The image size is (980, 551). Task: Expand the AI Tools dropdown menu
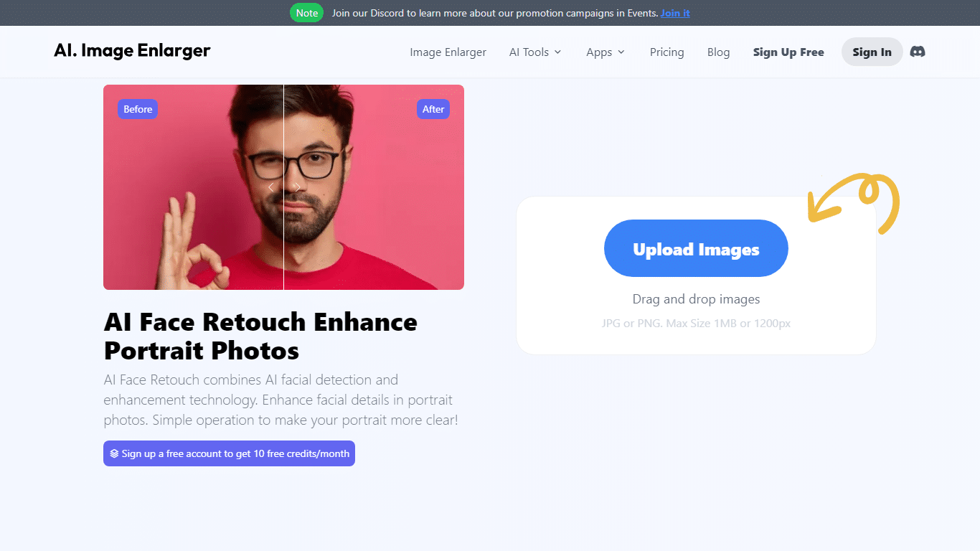(x=535, y=52)
